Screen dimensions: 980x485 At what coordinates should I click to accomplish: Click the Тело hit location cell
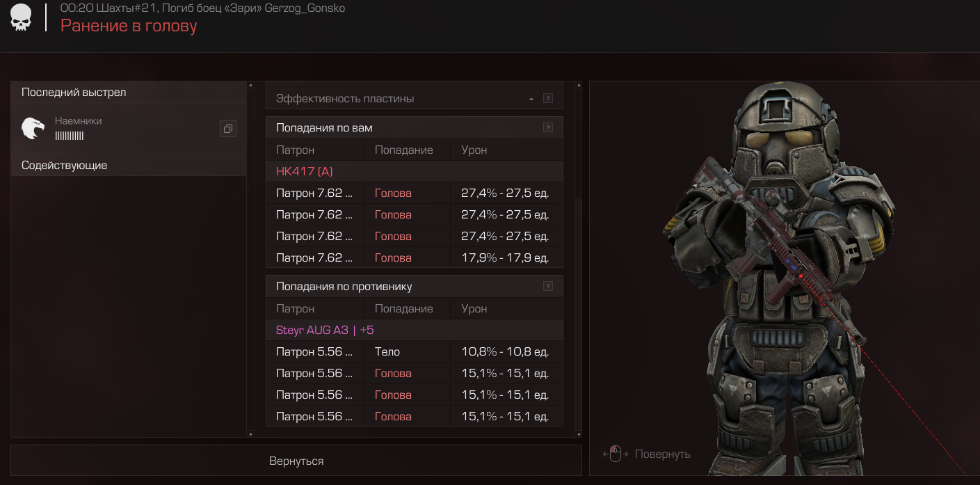(x=408, y=351)
